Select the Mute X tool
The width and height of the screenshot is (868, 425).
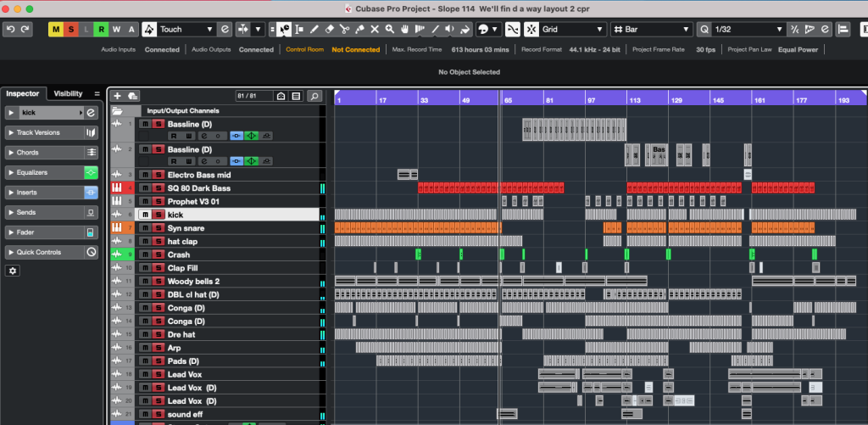(375, 30)
